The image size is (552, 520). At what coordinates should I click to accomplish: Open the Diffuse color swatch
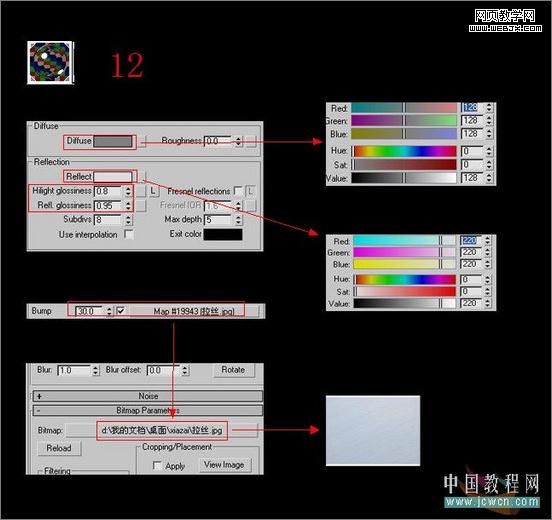pos(113,142)
